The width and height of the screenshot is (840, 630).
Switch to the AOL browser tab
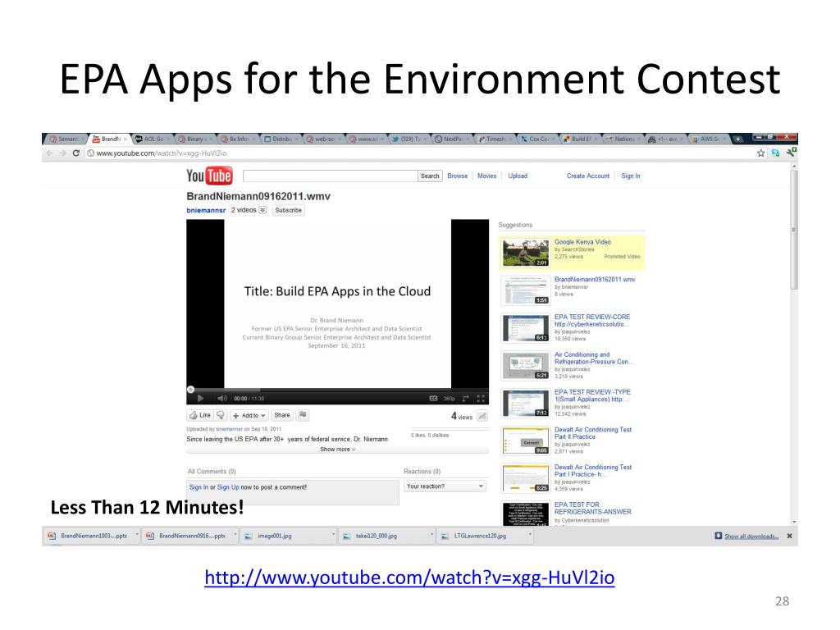(x=152, y=139)
